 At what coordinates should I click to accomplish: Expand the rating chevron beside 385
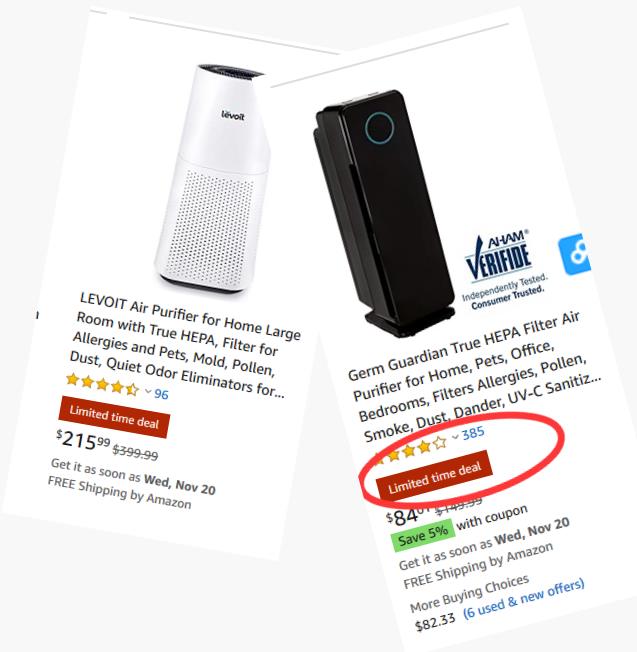(455, 437)
